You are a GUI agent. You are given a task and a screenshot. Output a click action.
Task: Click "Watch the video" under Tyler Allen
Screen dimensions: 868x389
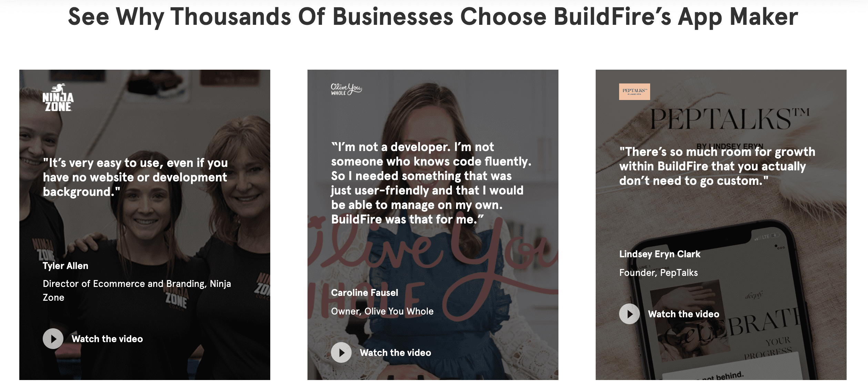point(107,339)
